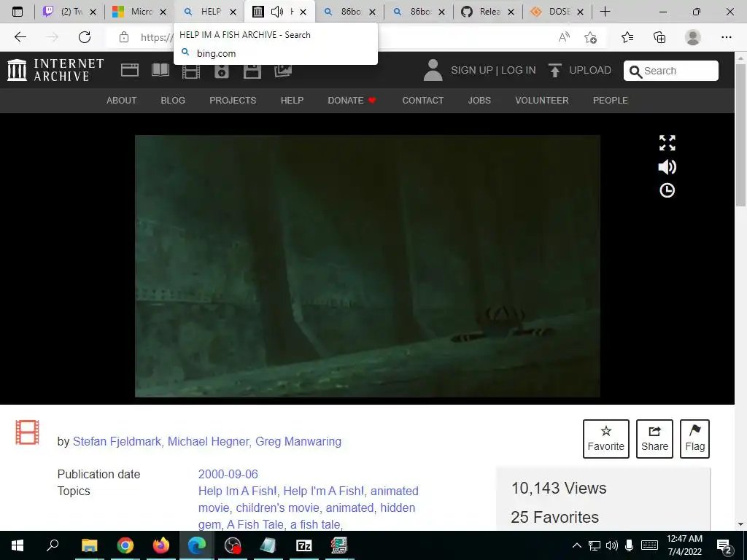
Task: Go back using the browser back arrow
Action: (x=20, y=36)
